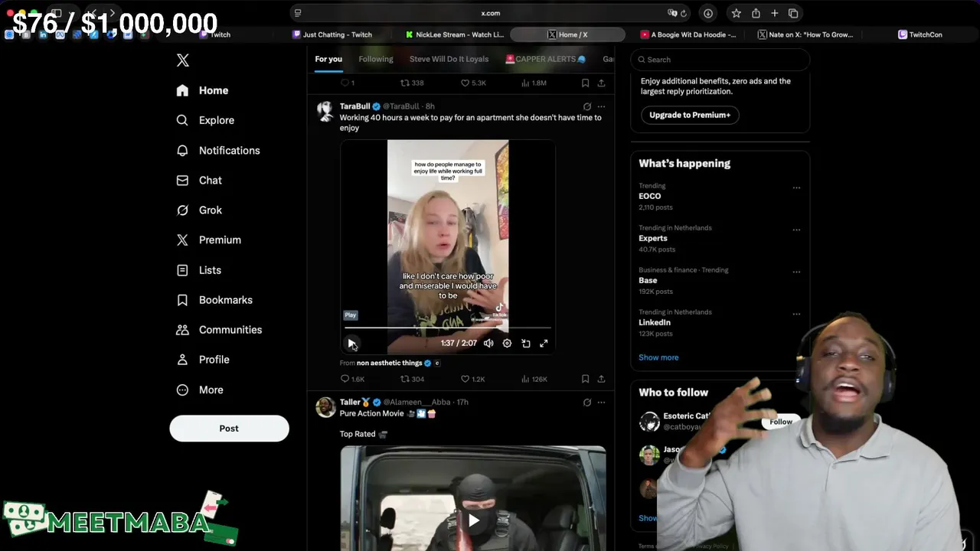Expand the More sidebar menu
Image resolution: width=980 pixels, height=551 pixels.
click(200, 390)
